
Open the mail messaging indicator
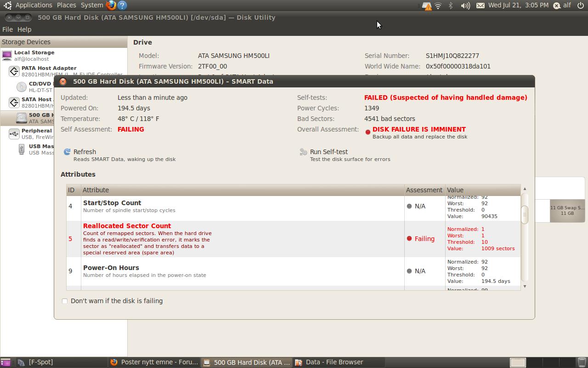pos(480,6)
